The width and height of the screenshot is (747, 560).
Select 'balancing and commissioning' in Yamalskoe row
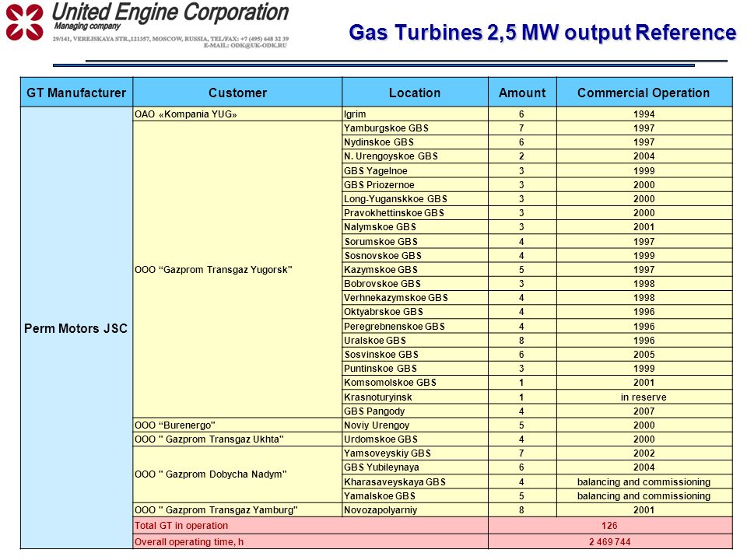point(644,495)
